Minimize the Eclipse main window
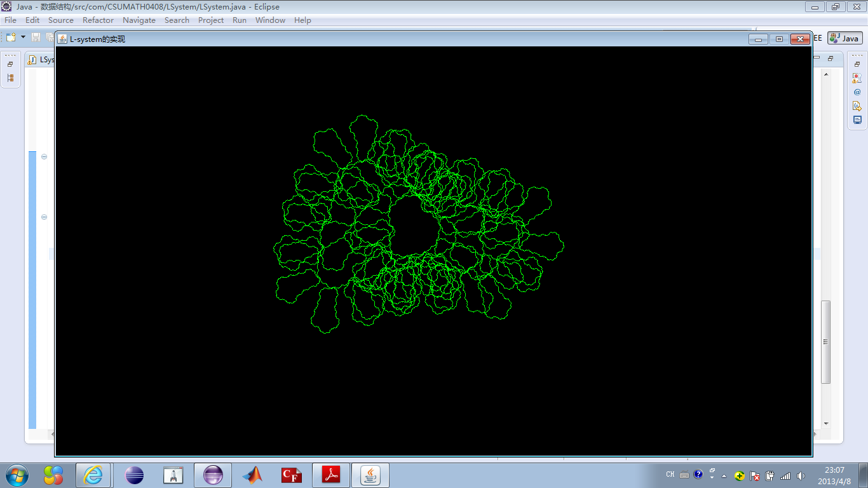 point(815,7)
